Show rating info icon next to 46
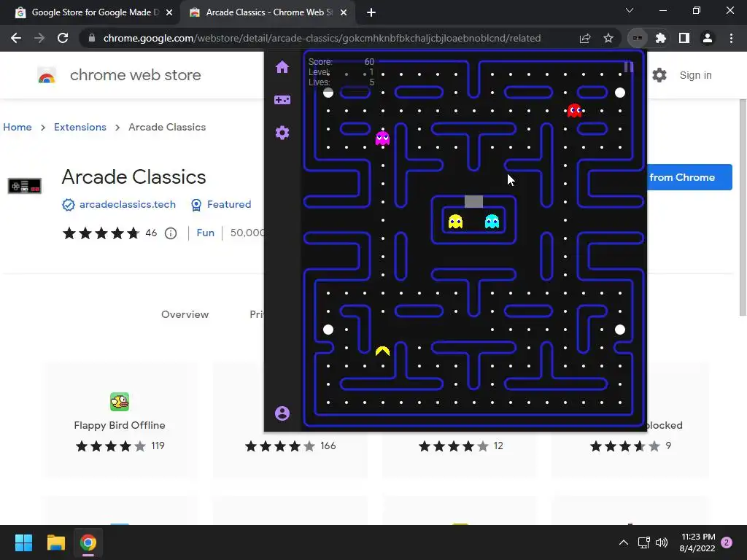Viewport: 747px width, 560px height. click(171, 233)
